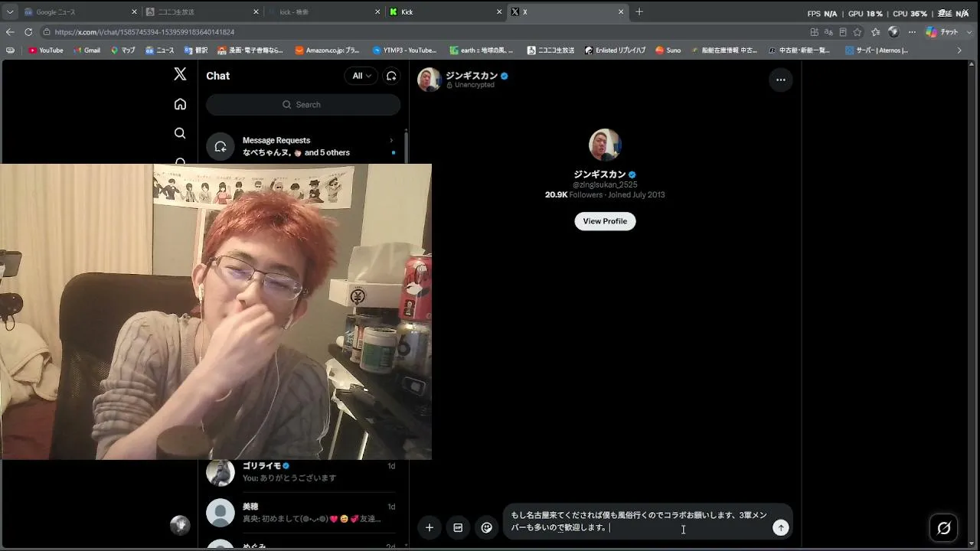Switch to the kick - 検索 tab
This screenshot has width=980, height=551.
(x=325, y=12)
